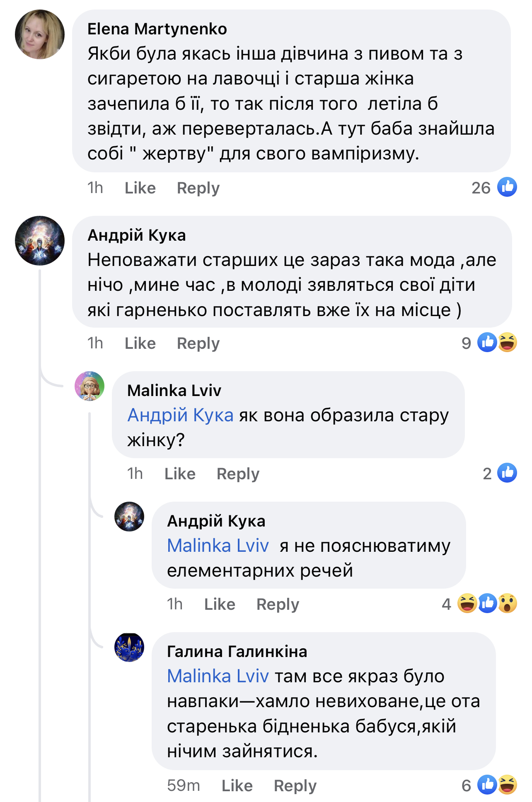Open the Elena Martynenko author name
Viewport: 532px width, 802px height.
pos(157,29)
